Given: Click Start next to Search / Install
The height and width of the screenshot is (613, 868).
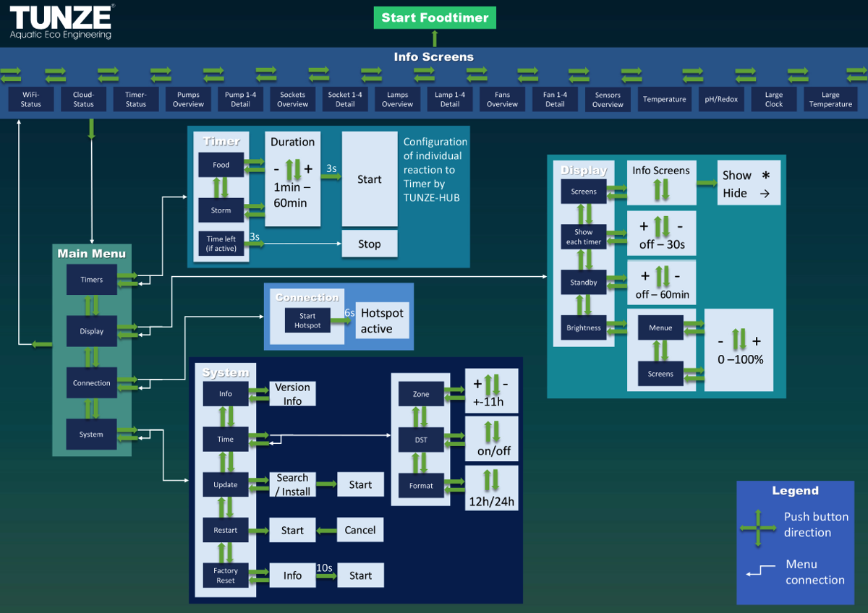Looking at the screenshot, I should click(360, 484).
